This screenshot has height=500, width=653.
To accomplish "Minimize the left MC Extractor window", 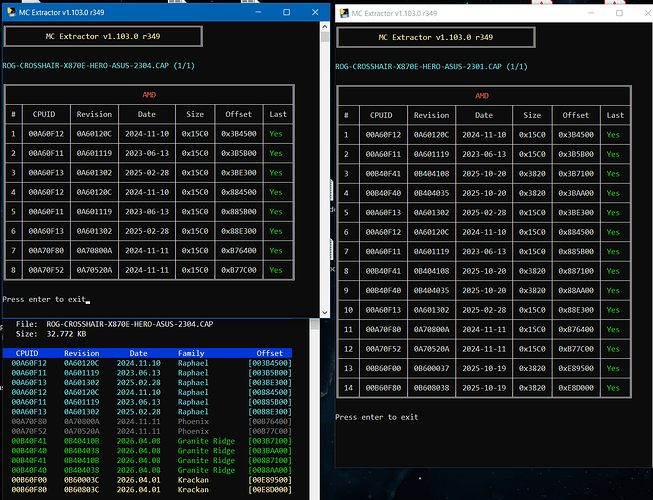I will point(258,12).
